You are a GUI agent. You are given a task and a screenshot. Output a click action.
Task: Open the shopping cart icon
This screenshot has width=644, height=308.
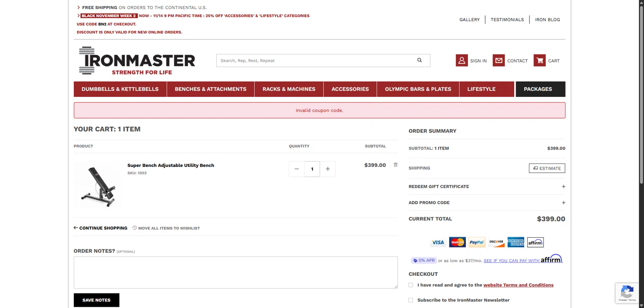(x=540, y=60)
